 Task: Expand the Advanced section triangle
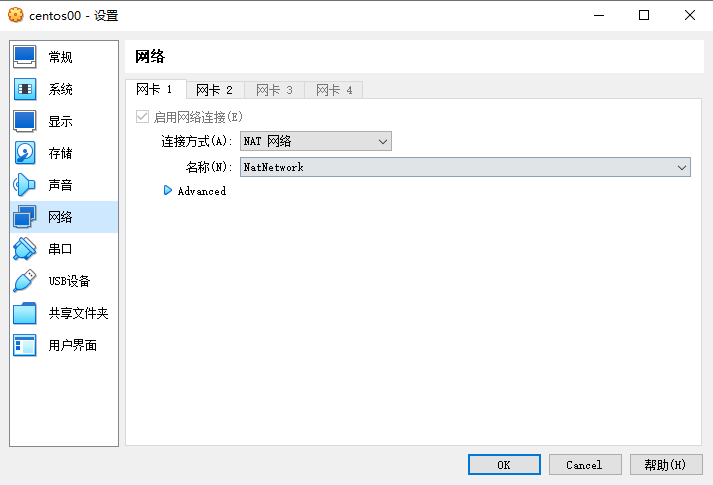(x=168, y=191)
